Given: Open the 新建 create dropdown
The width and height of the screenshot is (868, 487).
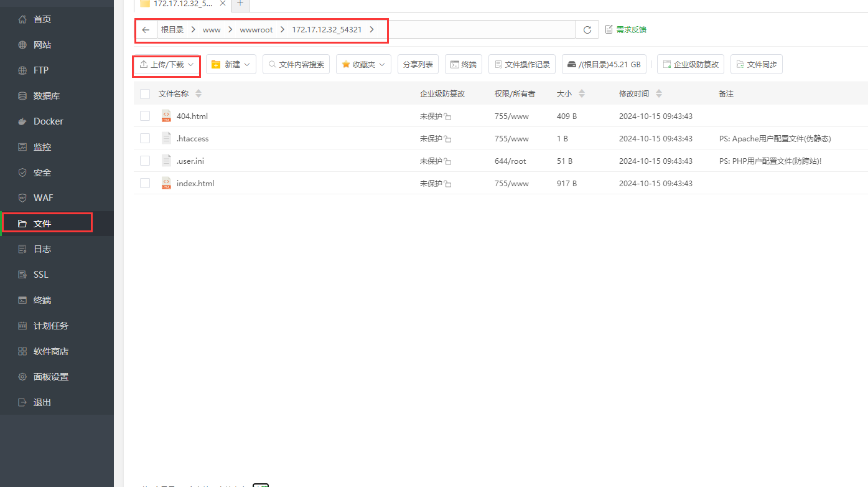Looking at the screenshot, I should point(231,64).
